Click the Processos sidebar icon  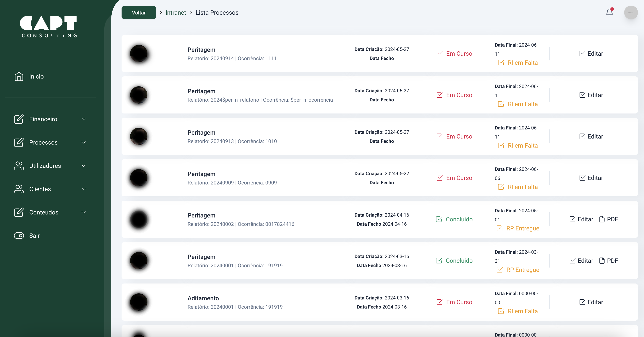19,143
